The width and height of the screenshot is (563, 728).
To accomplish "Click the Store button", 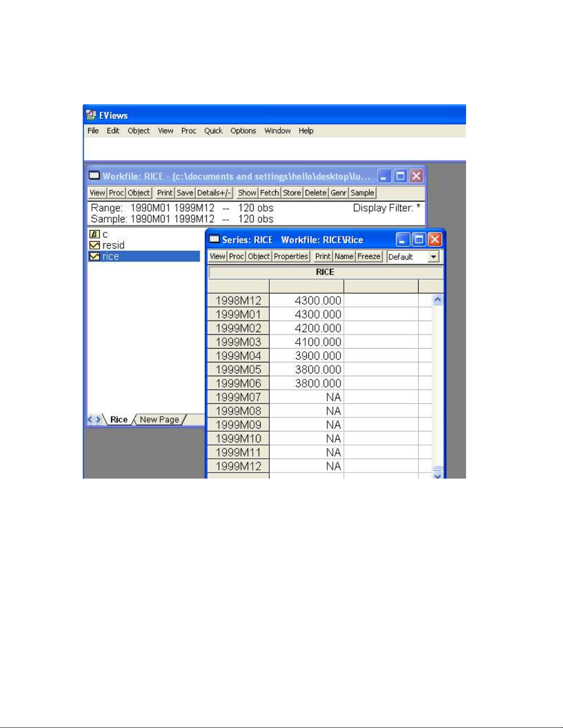I will (292, 193).
